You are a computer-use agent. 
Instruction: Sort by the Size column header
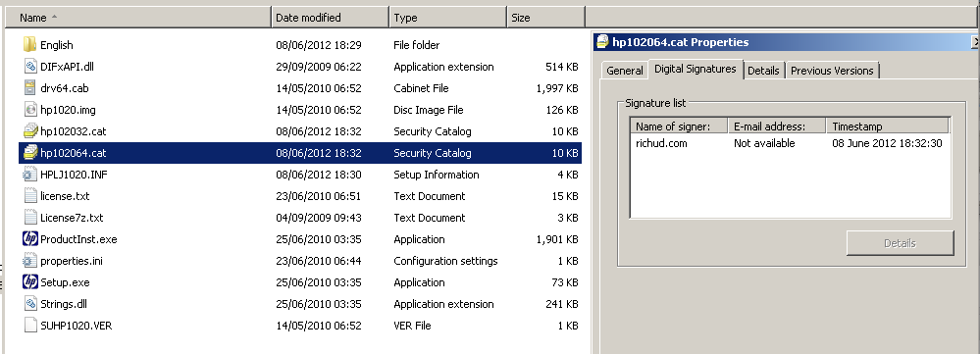coord(545,18)
